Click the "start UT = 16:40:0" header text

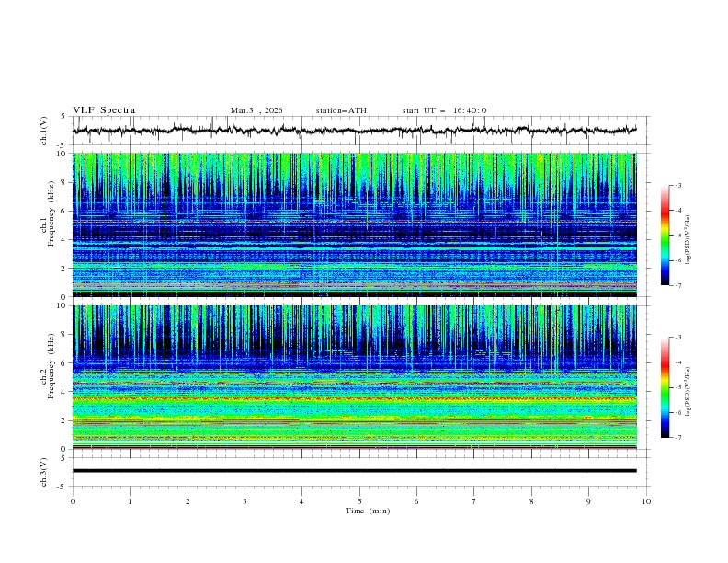pyautogui.click(x=444, y=110)
